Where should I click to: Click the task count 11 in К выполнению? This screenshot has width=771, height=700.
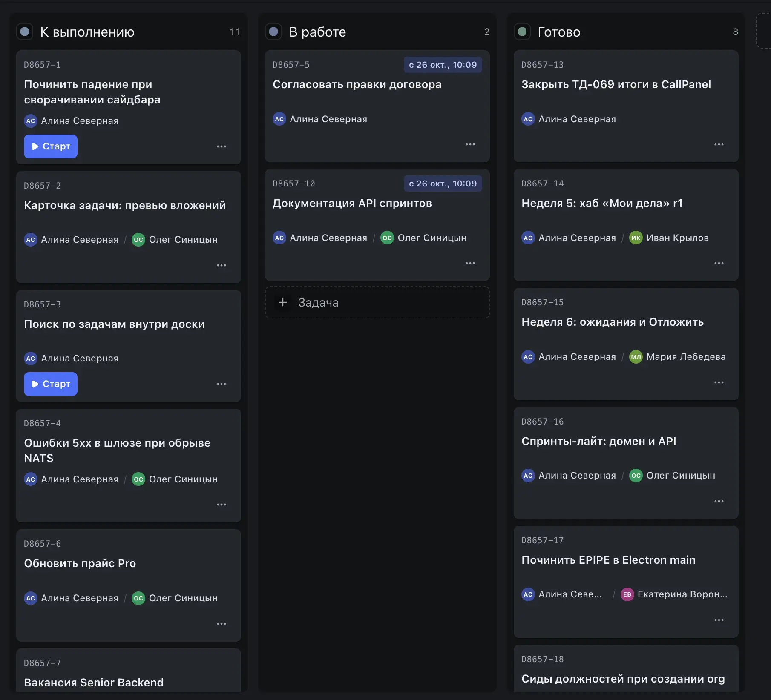(235, 32)
